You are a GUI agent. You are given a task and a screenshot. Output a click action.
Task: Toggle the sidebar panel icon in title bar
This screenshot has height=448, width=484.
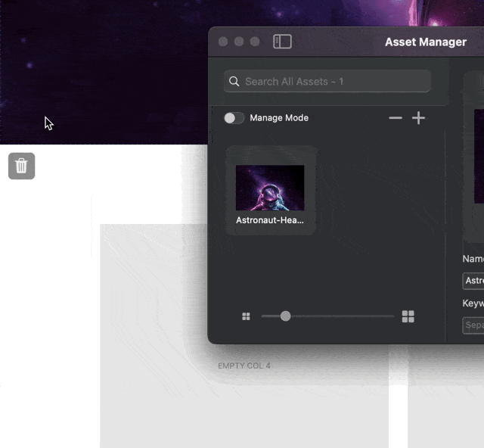tap(282, 42)
